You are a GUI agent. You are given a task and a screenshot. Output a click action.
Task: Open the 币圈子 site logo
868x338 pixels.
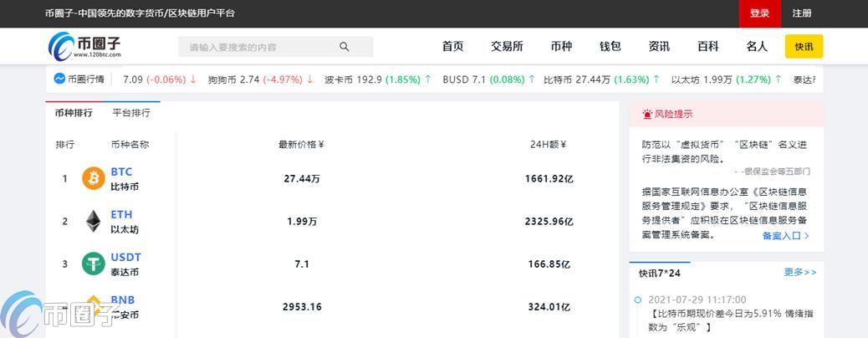click(84, 46)
